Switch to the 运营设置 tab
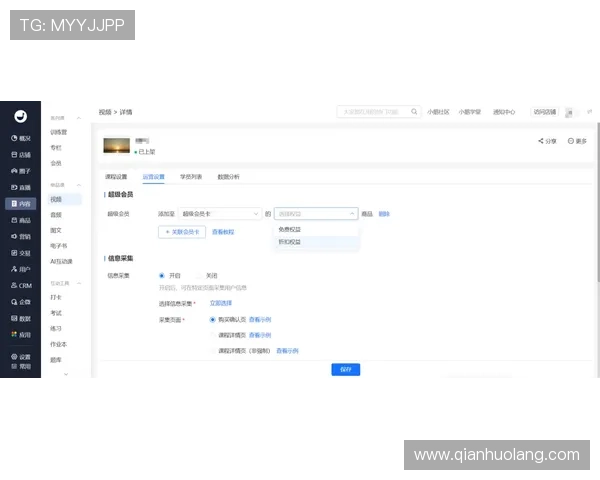Image resolution: width=600 pixels, height=480 pixels. (x=153, y=176)
